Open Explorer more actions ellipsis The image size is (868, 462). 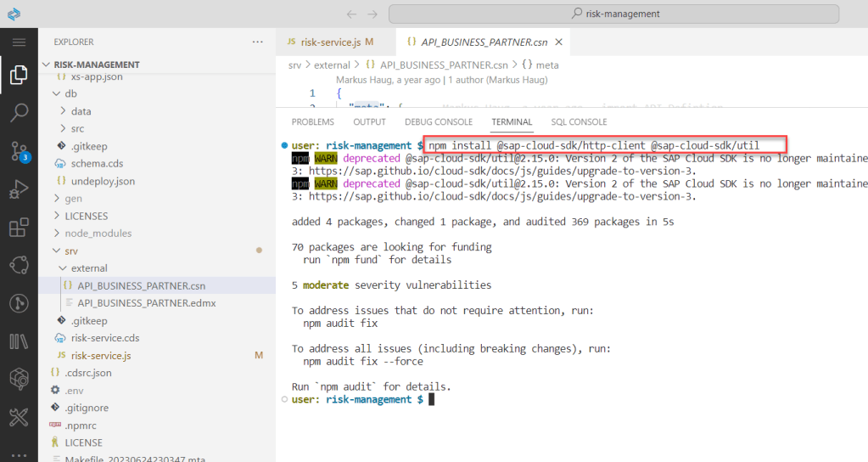(x=258, y=42)
